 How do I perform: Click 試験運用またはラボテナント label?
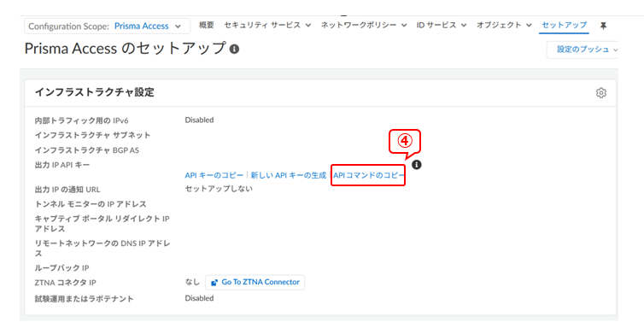click(x=84, y=299)
